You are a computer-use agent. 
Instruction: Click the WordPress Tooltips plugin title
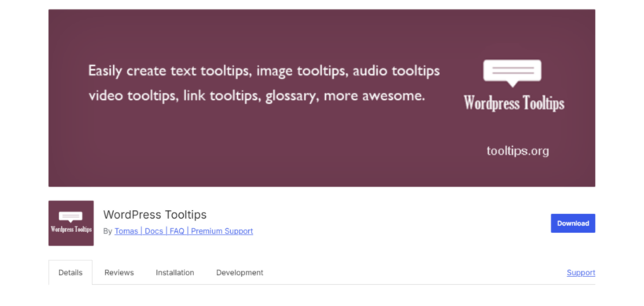click(x=155, y=214)
